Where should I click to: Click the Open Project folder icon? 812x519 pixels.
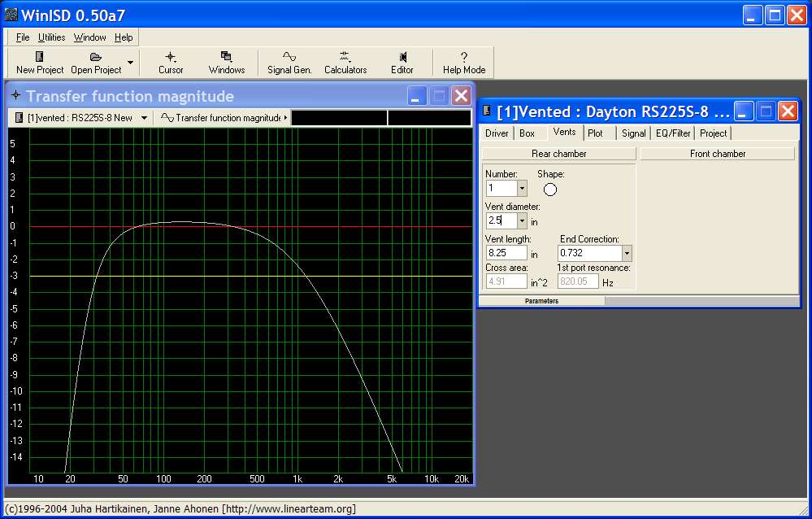[95, 56]
